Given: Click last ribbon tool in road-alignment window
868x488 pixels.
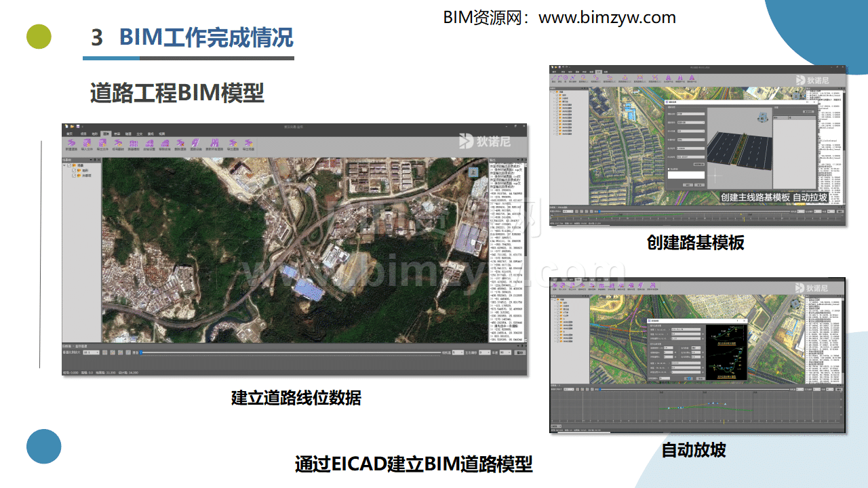Looking at the screenshot, I should click(248, 145).
